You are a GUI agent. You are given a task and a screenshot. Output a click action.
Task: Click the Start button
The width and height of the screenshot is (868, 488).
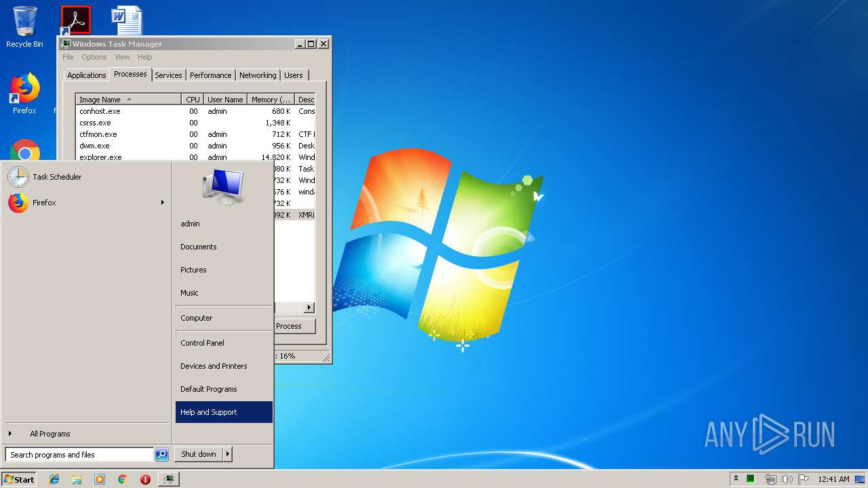[19, 479]
